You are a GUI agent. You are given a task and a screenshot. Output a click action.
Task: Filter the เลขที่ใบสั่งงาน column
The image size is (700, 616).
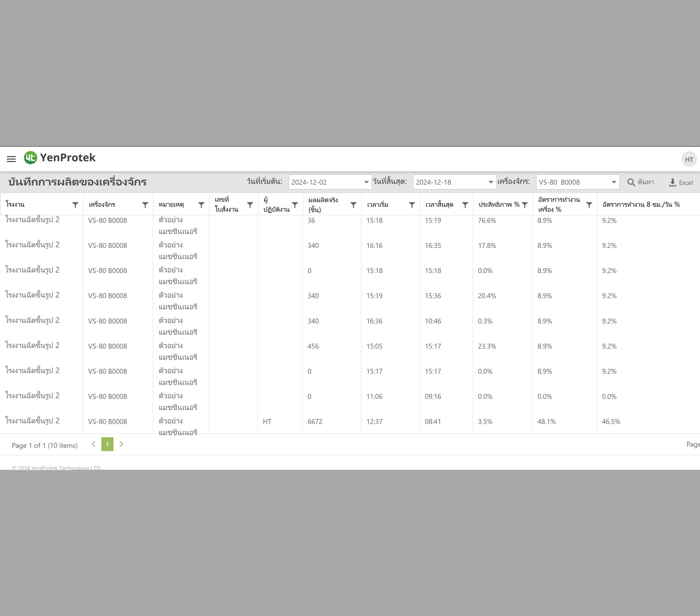pos(250,205)
